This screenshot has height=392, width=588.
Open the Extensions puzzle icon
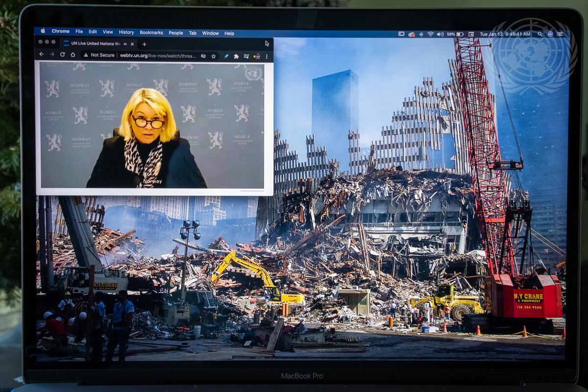click(x=236, y=56)
